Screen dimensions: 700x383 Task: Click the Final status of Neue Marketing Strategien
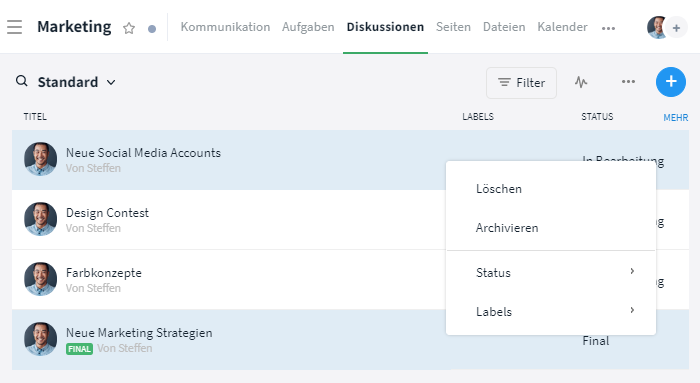pos(596,341)
